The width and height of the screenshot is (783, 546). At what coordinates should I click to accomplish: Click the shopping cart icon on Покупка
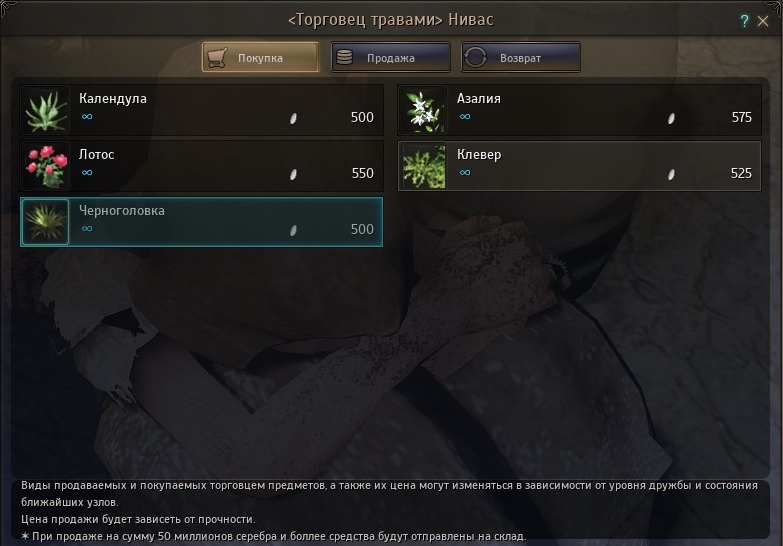(217, 57)
